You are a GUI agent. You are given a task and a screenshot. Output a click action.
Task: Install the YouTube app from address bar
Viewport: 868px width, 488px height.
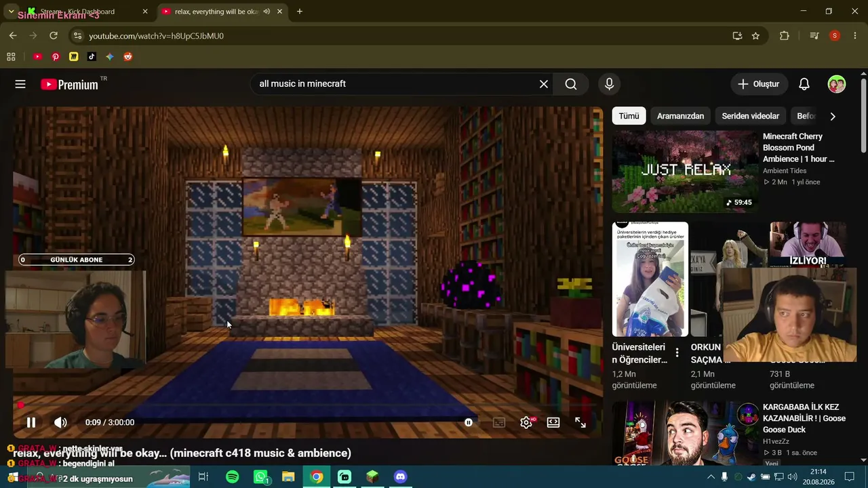(737, 36)
